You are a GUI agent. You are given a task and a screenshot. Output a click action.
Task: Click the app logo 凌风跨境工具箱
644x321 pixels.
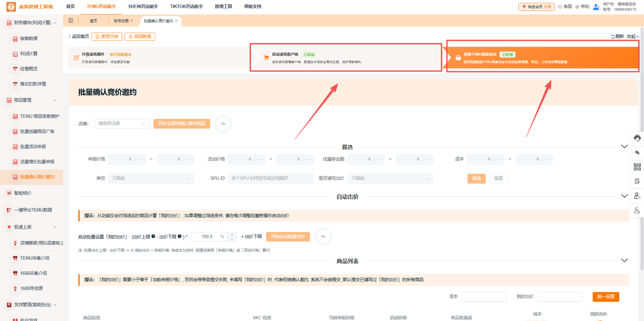[30, 7]
